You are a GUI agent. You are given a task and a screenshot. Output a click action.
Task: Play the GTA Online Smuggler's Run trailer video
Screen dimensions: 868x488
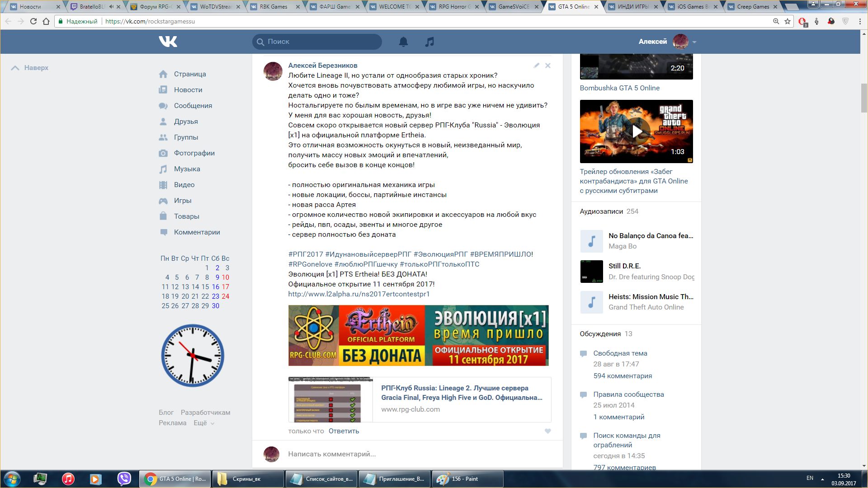[x=637, y=131]
